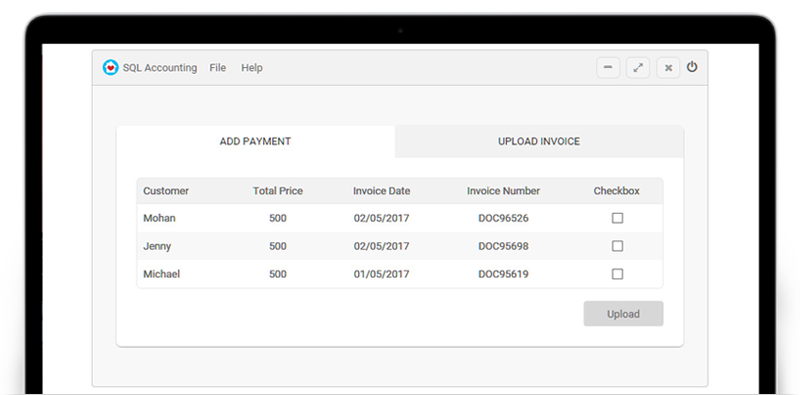Click the total price 500 for Mohan
800x395 pixels.
pos(278,218)
